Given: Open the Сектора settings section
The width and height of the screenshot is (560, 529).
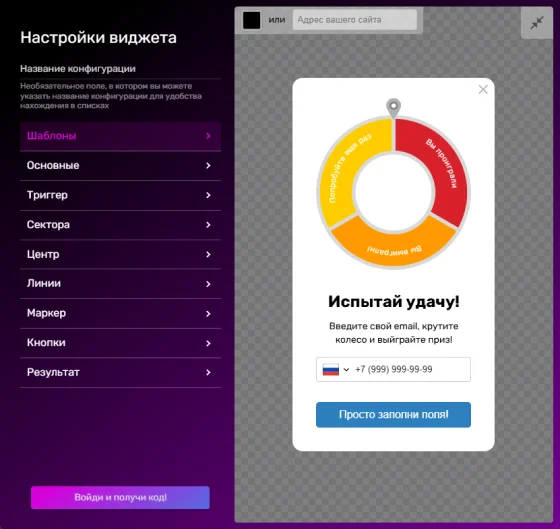Looking at the screenshot, I should point(120,225).
